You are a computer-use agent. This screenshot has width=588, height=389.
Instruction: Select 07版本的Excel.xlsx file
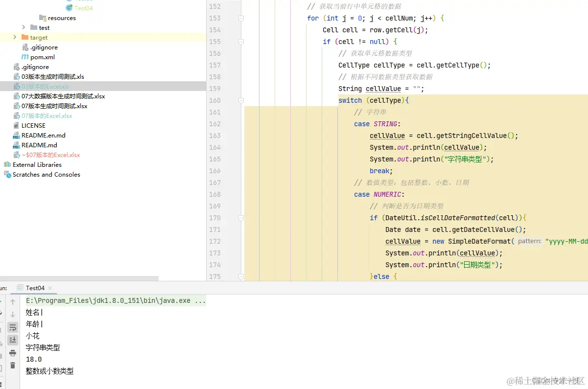click(x=47, y=116)
